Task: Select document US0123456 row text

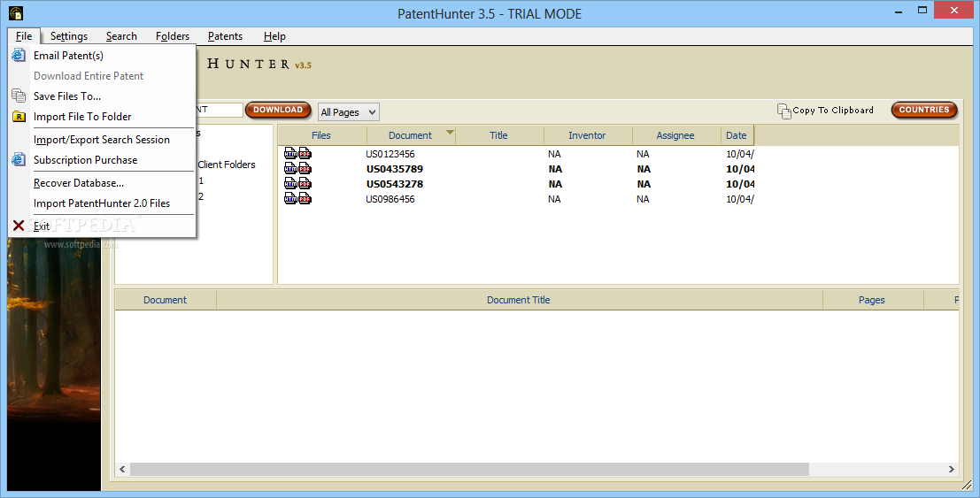Action: point(390,154)
